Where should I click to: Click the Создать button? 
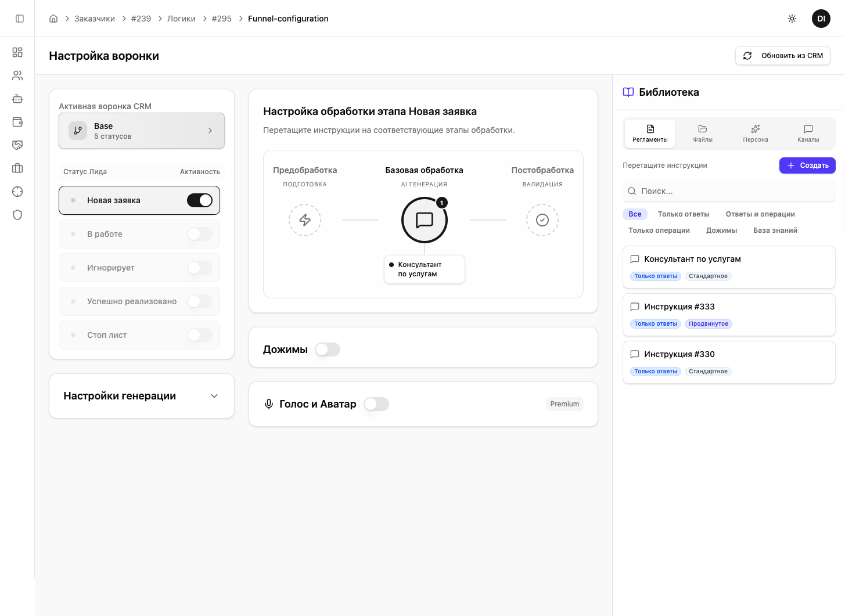[x=807, y=165]
